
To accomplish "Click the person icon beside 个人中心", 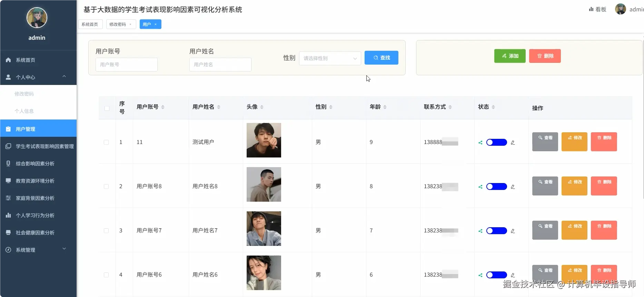I will 8,77.
